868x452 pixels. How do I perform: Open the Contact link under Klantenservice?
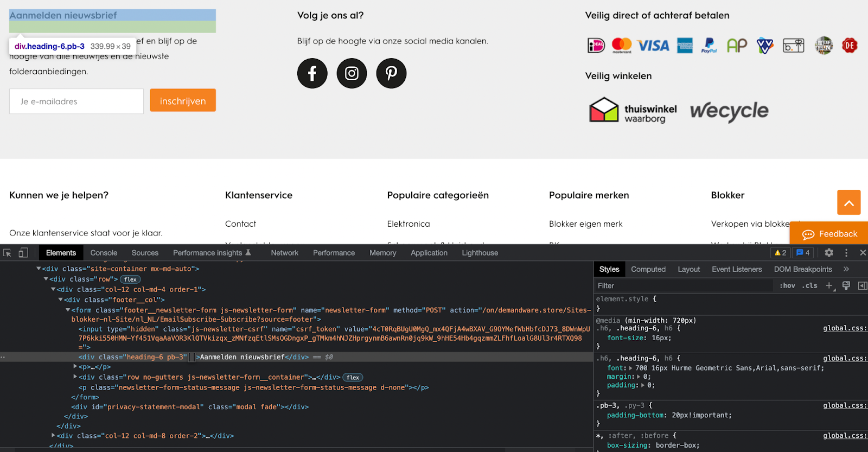point(240,224)
